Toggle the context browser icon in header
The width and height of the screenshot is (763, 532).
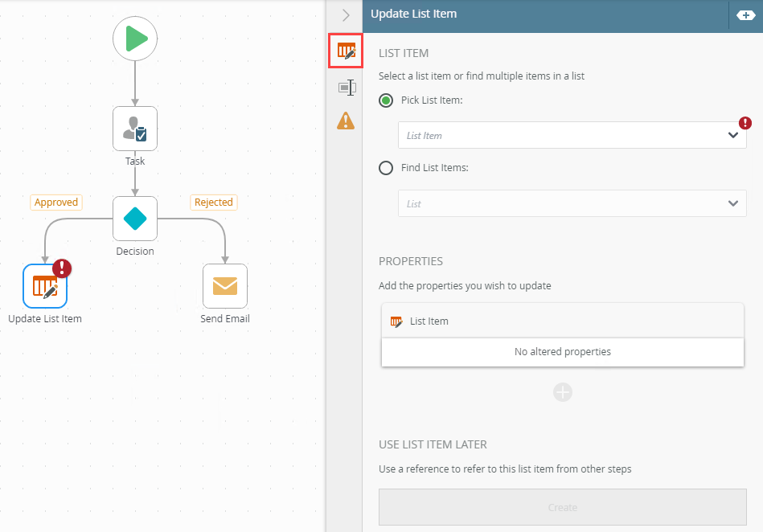click(x=745, y=15)
